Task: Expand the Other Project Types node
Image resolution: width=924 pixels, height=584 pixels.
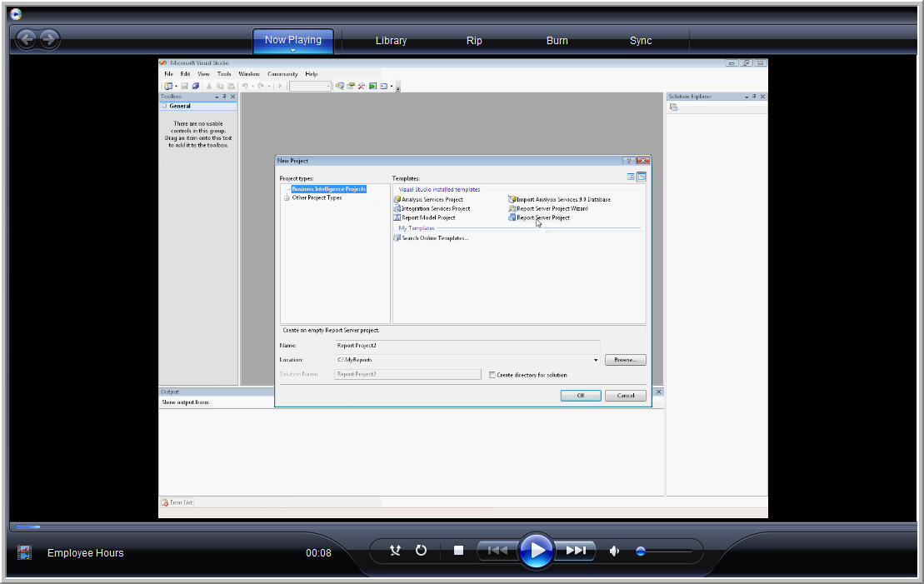Action: 287,198
